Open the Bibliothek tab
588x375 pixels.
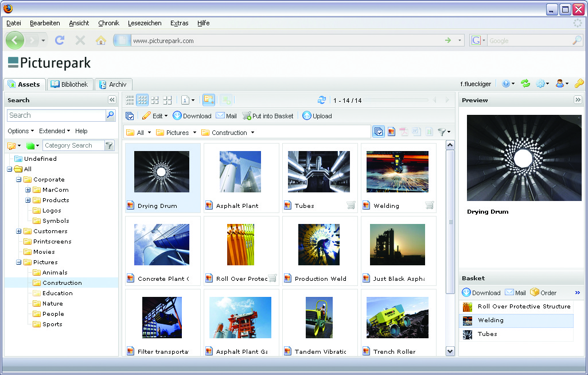point(70,84)
